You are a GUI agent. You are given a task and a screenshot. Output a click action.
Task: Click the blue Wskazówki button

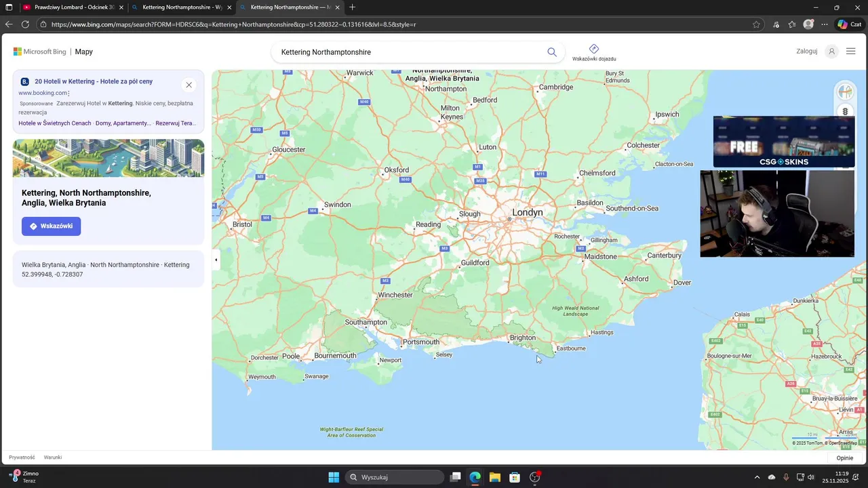51,226
